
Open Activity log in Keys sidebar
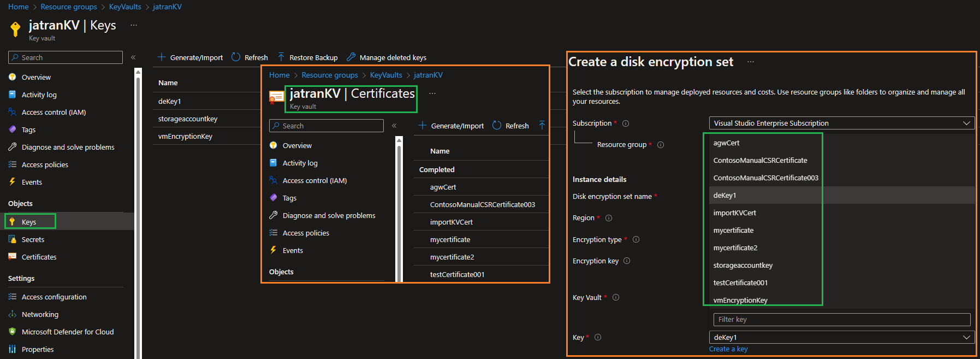(x=39, y=95)
